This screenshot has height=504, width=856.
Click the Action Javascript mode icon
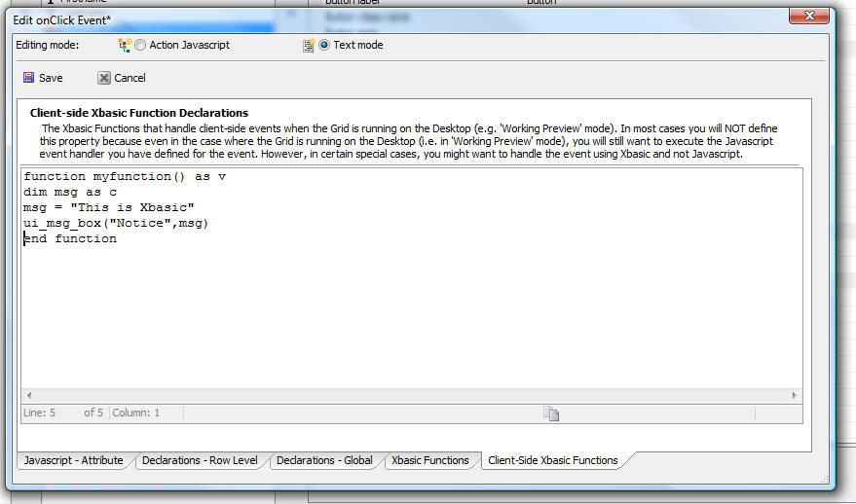coord(125,45)
